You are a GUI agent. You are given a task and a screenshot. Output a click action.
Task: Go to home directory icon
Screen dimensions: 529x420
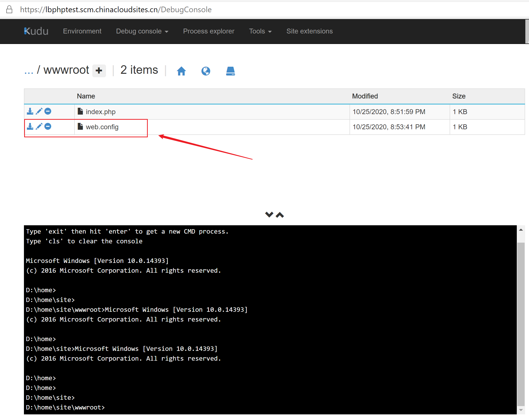(x=181, y=71)
